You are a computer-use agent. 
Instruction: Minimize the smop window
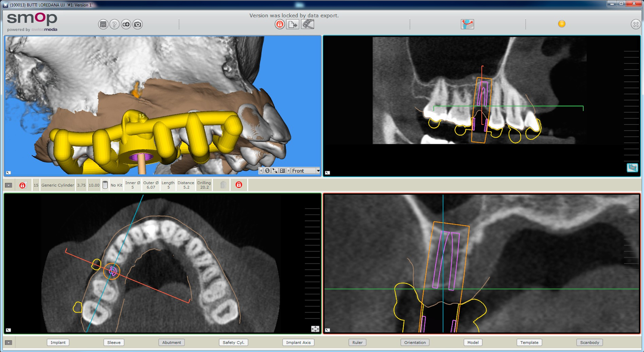pyautogui.click(x=612, y=4)
